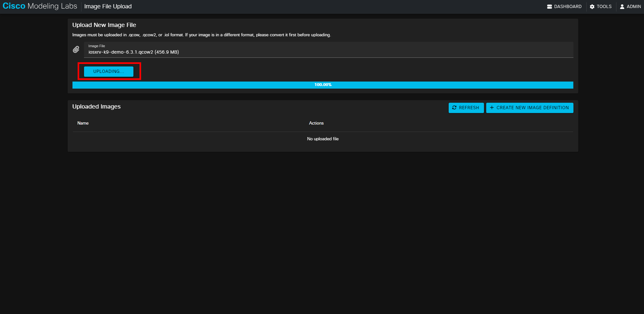
Task: Click the 100.00% upload progress bar
Action: (323, 85)
